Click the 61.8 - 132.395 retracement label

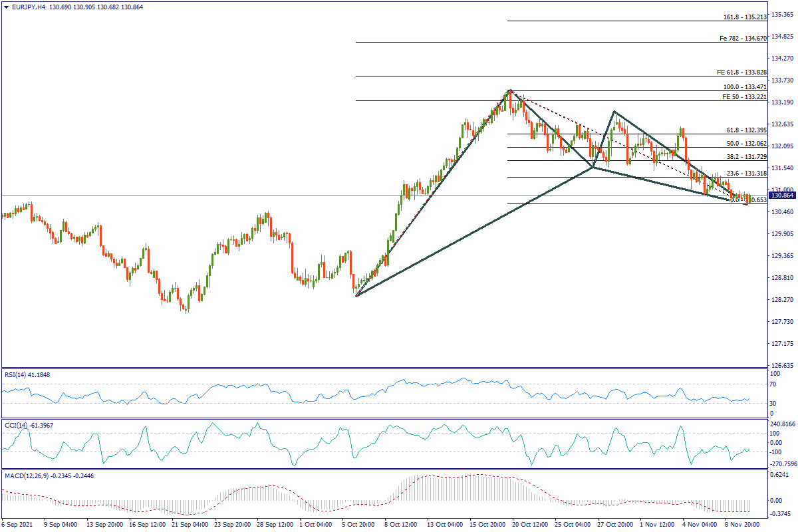746,130
